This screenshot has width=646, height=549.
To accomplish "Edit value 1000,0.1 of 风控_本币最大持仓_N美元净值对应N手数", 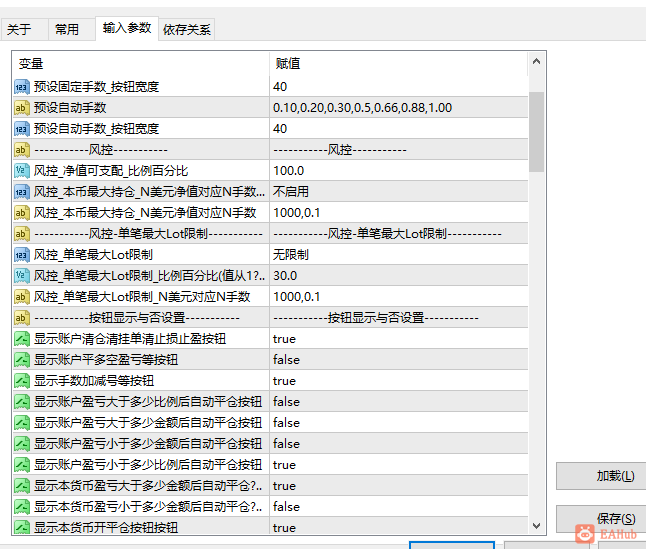I will click(398, 213).
